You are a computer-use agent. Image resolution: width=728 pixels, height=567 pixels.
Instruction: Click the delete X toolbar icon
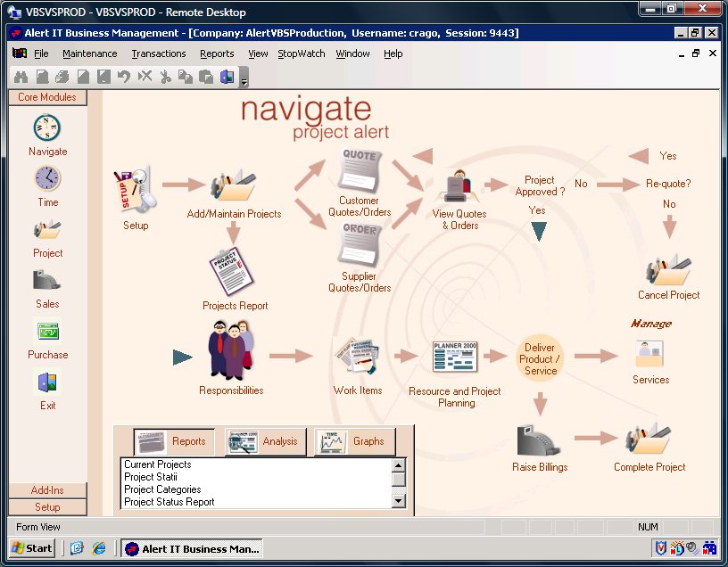coord(145,77)
